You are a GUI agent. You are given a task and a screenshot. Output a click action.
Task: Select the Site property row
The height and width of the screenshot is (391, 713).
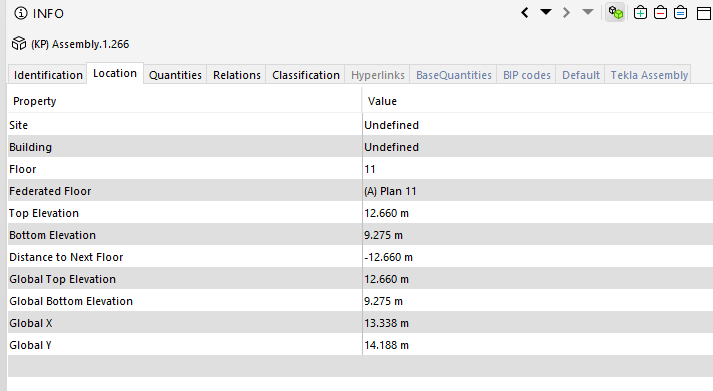pos(360,125)
